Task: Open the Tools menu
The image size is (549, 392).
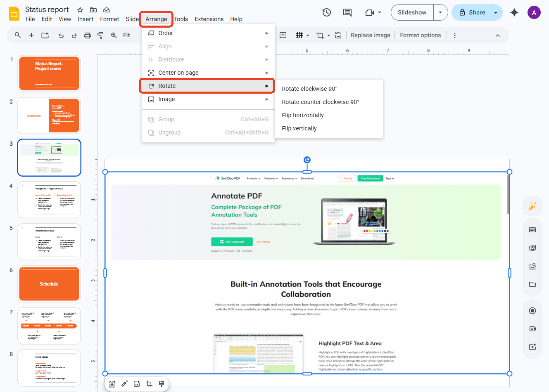Action: pyautogui.click(x=181, y=19)
